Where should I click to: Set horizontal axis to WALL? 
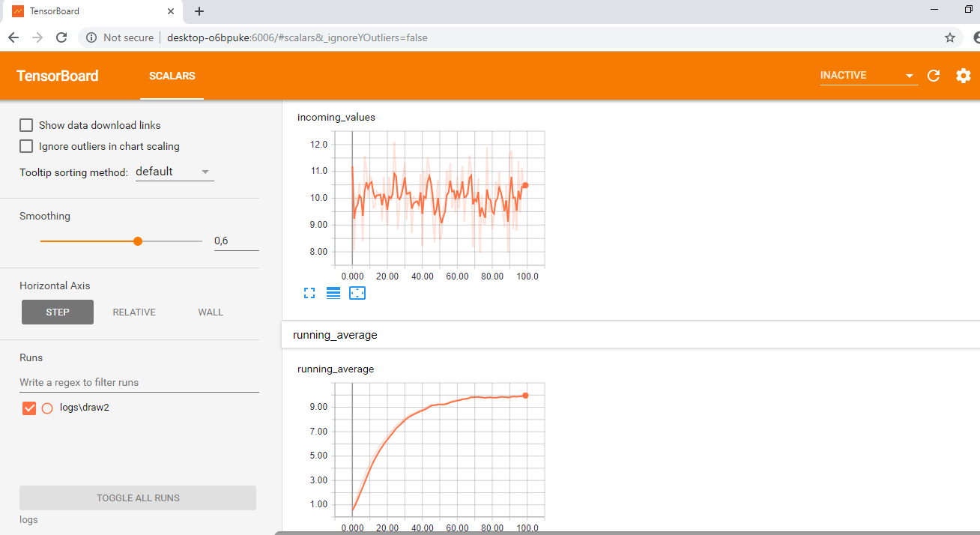[x=211, y=312]
